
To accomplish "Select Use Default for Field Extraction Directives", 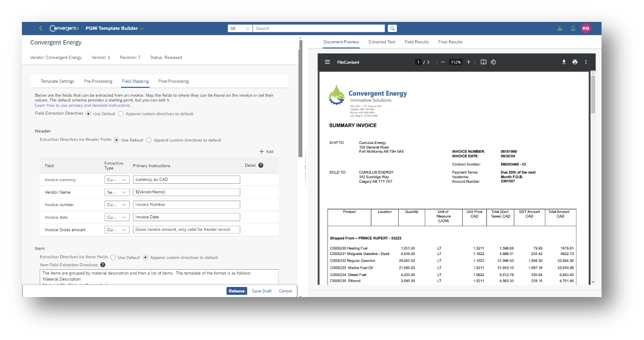I will [x=88, y=113].
